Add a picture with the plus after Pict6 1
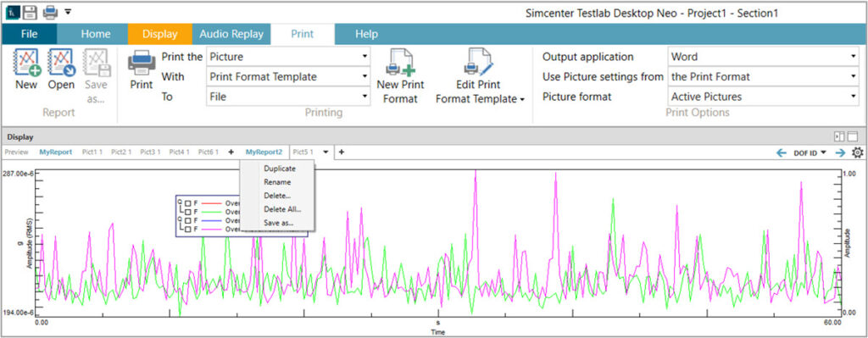868x338 pixels. (231, 152)
